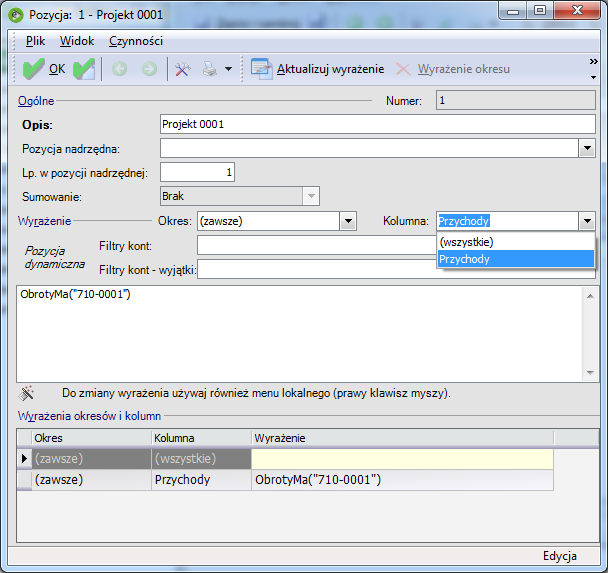Open the Widok menu
Viewport: 608px width, 573px height.
77,41
